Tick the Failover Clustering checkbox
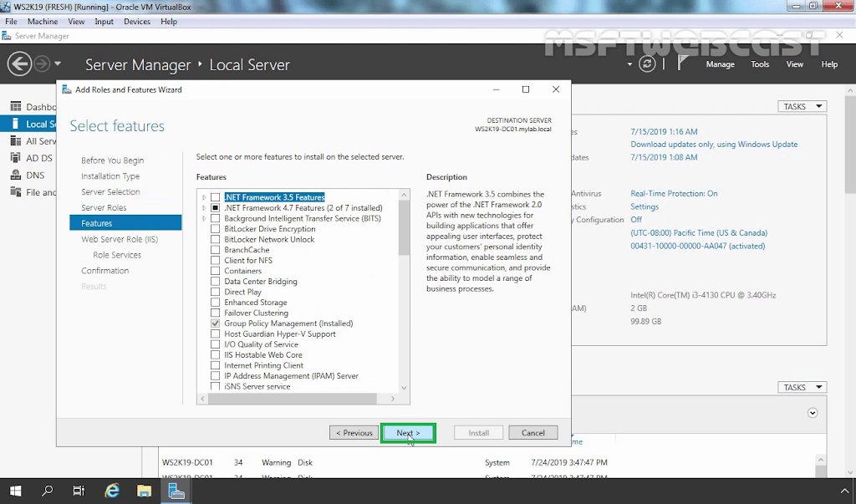 pyautogui.click(x=216, y=313)
